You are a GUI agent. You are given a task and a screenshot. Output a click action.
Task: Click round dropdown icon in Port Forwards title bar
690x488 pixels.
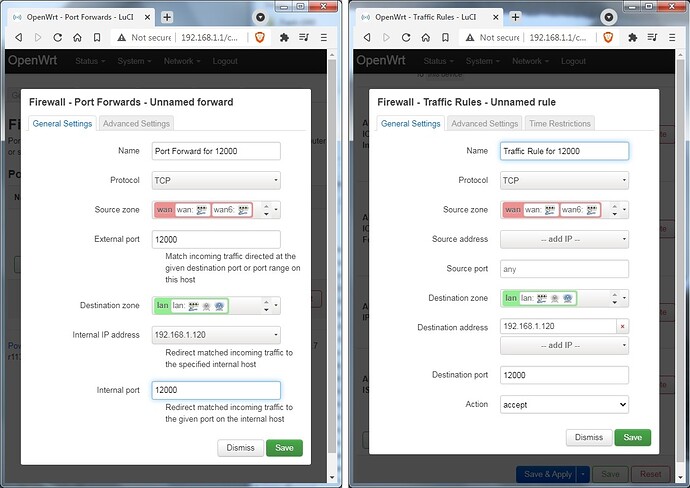[x=261, y=17]
